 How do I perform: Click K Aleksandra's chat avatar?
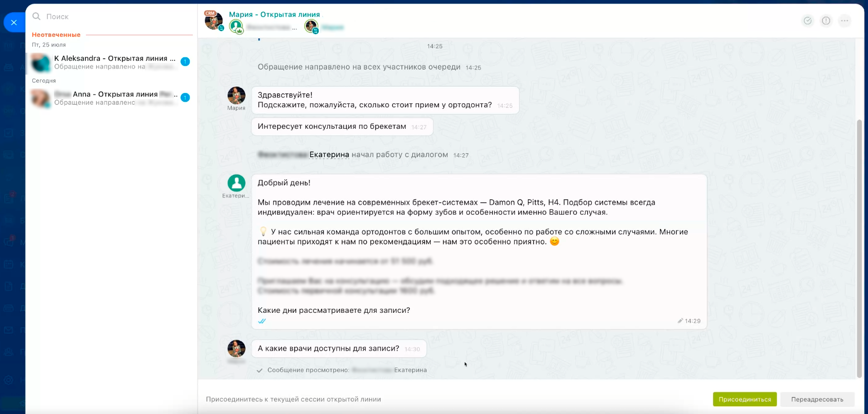40,62
